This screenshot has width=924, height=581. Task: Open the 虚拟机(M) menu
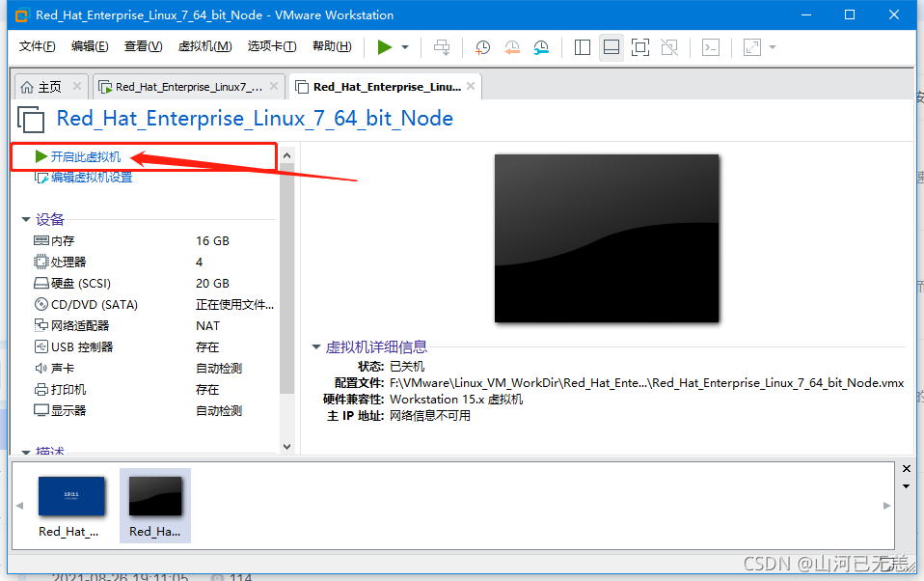coord(204,46)
